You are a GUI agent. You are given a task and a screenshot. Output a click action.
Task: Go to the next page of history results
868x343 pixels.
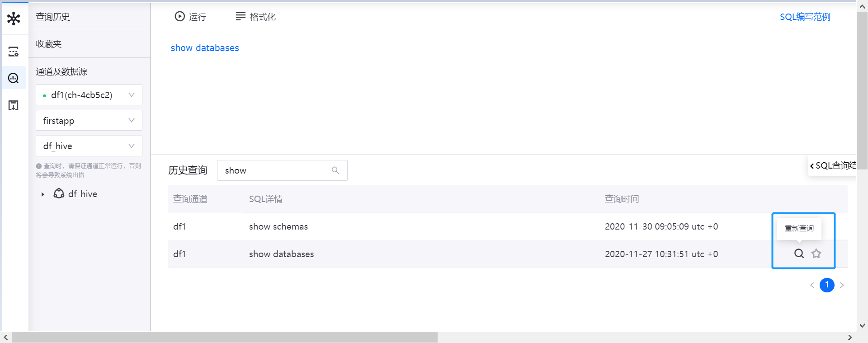pos(842,285)
